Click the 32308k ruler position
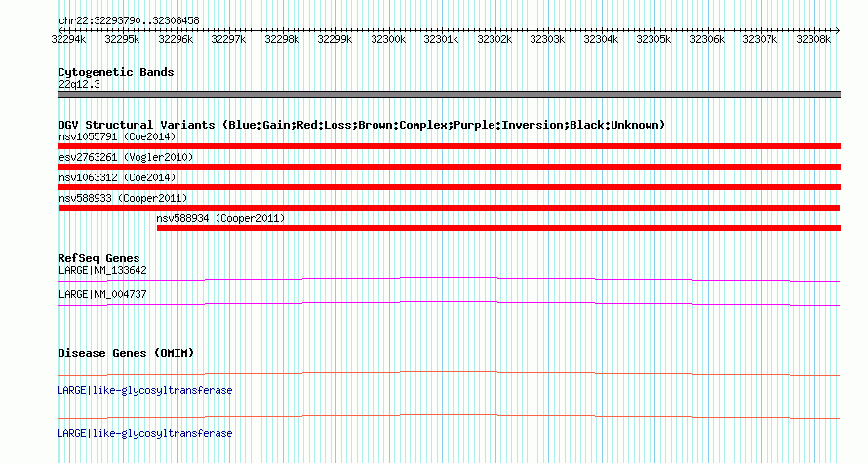This screenshot has height=463, width=868. tap(813, 39)
